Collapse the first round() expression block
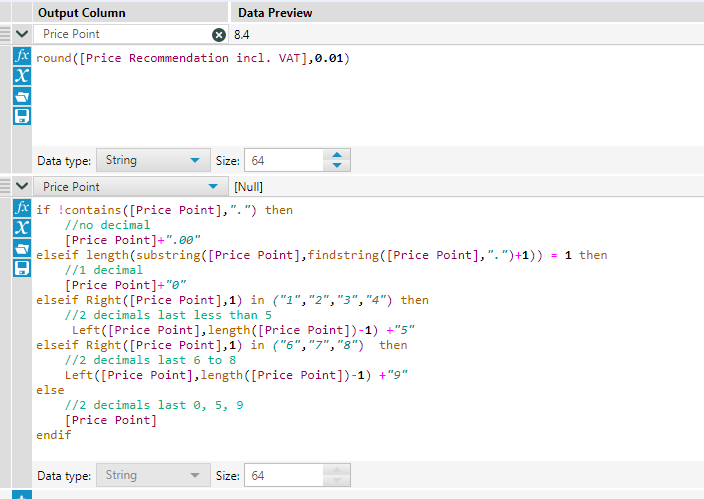This screenshot has width=704, height=499. pos(22,34)
